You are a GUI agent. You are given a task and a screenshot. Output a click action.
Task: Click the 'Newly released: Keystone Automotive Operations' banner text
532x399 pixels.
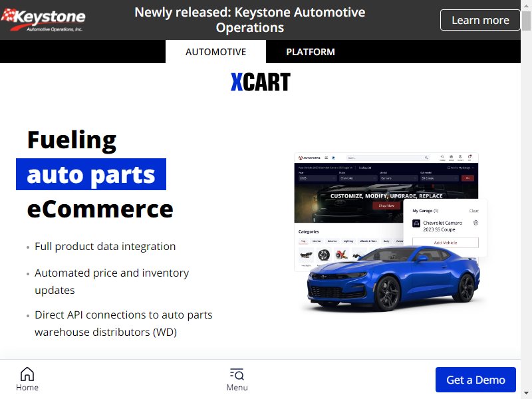[x=250, y=20]
